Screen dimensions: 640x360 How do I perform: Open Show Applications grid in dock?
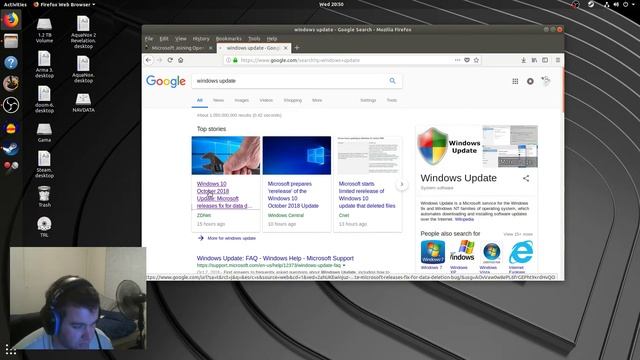[x=11, y=350]
